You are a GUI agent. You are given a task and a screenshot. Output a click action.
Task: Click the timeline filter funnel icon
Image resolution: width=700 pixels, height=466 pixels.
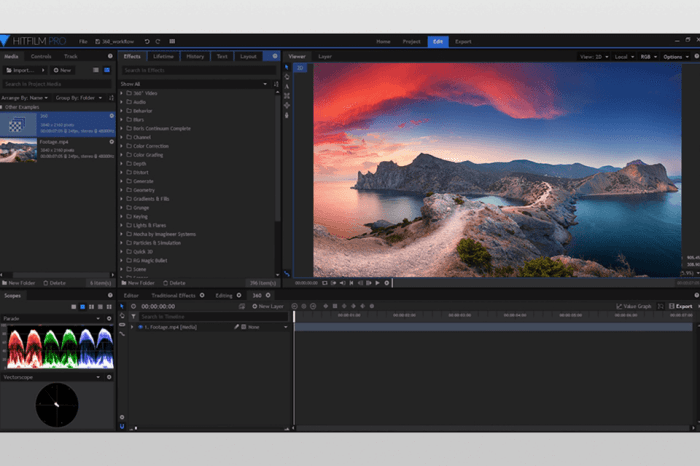coord(133,316)
